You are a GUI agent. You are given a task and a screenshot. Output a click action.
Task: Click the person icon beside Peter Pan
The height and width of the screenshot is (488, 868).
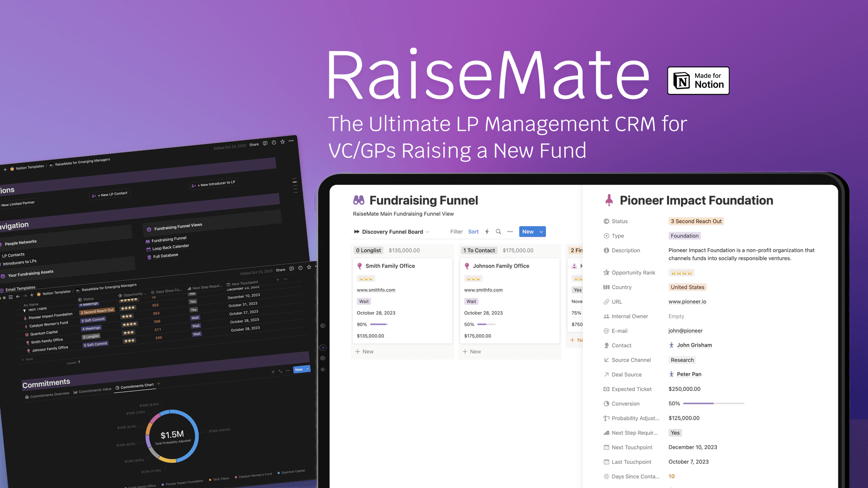coord(671,374)
